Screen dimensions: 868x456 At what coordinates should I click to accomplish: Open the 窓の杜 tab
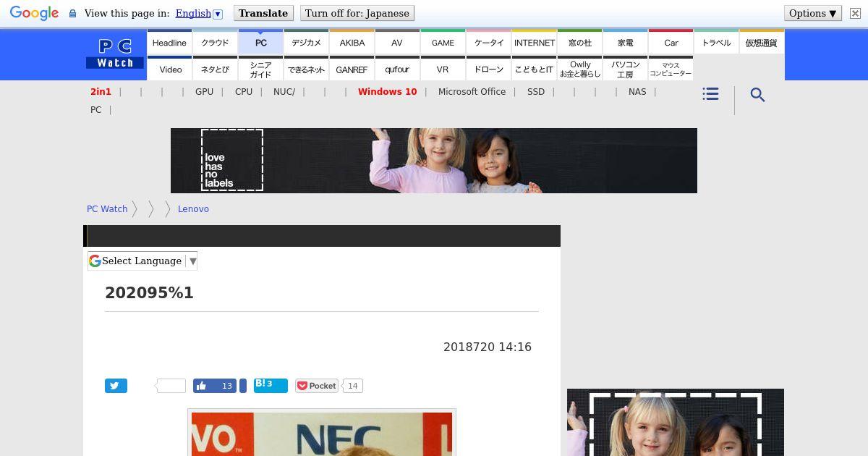tap(580, 42)
